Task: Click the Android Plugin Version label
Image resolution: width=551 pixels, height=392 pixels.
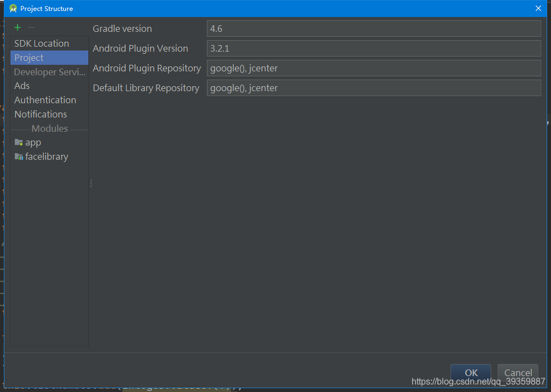Action: (x=140, y=48)
